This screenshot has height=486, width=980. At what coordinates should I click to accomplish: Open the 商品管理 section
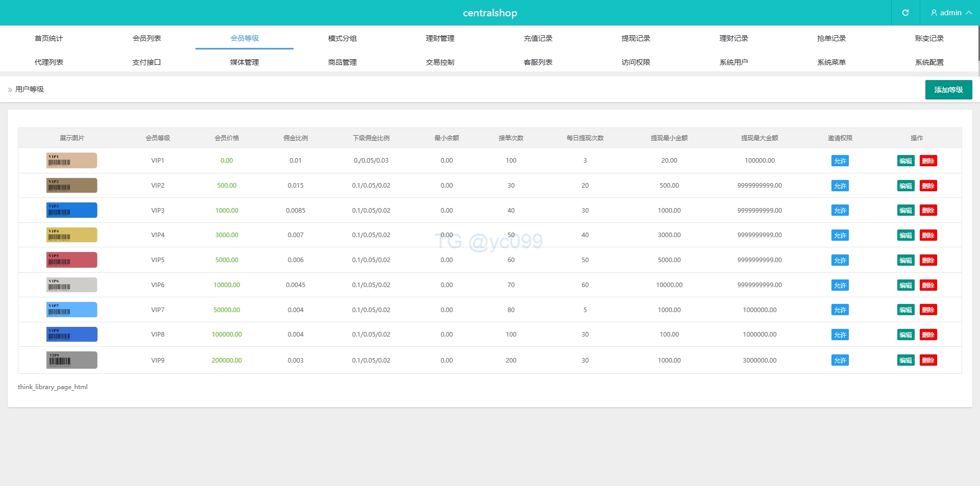pyautogui.click(x=342, y=62)
